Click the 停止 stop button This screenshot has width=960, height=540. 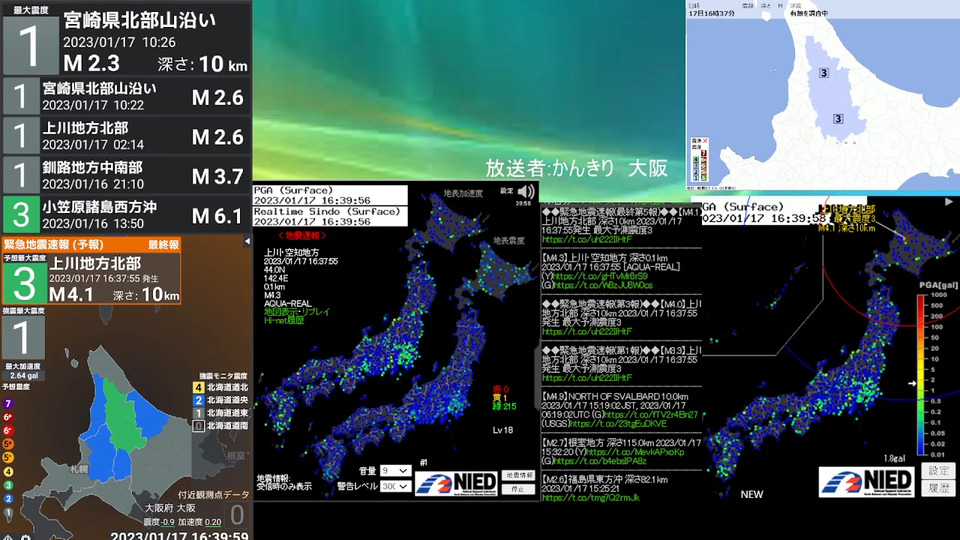[x=518, y=489]
